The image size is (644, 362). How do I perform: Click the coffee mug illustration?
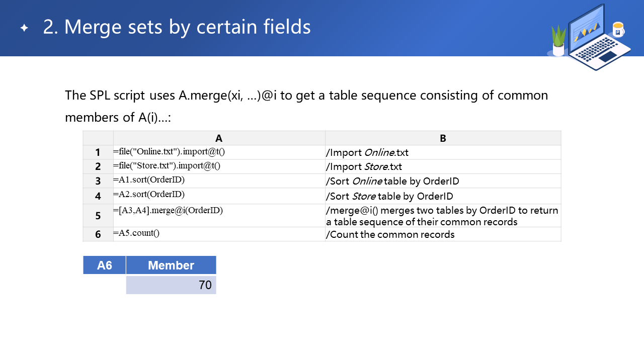click(x=618, y=30)
